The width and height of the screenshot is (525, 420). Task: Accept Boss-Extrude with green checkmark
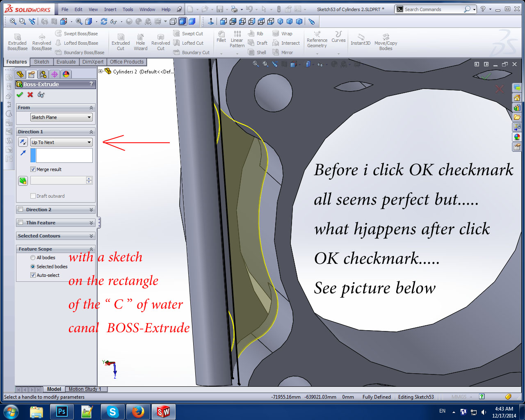20,95
